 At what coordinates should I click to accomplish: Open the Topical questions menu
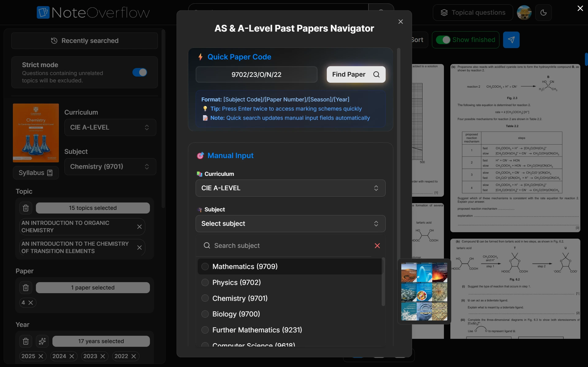pos(473,13)
